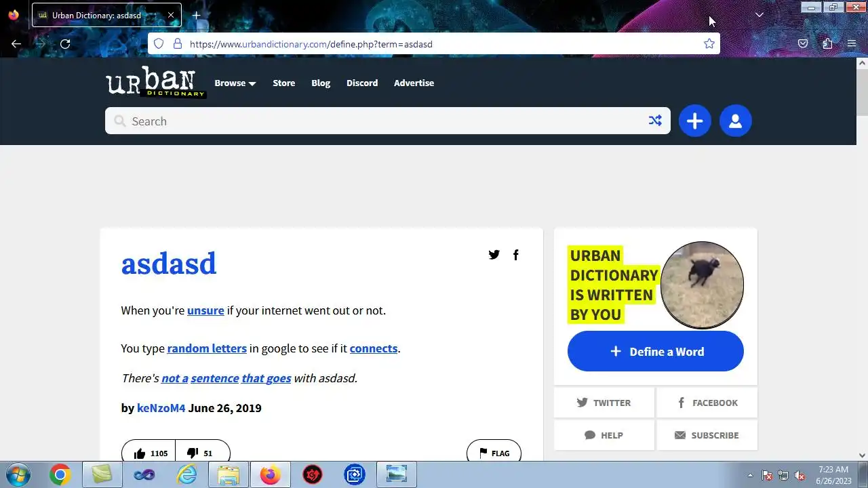This screenshot has height=488, width=868.
Task: Click the random word shuffle icon
Action: (x=655, y=121)
